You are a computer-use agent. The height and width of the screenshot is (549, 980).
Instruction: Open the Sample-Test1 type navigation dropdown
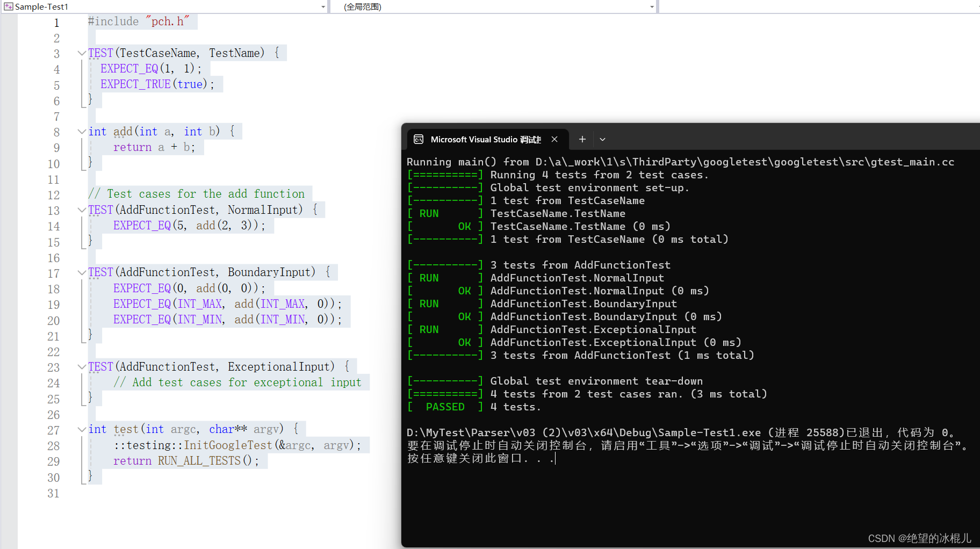click(322, 6)
